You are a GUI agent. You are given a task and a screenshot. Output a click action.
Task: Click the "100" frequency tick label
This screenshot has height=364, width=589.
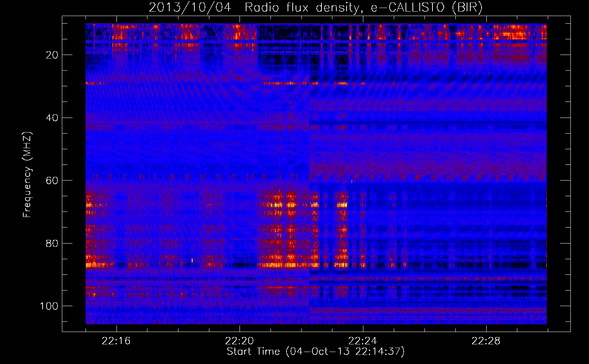49,306
